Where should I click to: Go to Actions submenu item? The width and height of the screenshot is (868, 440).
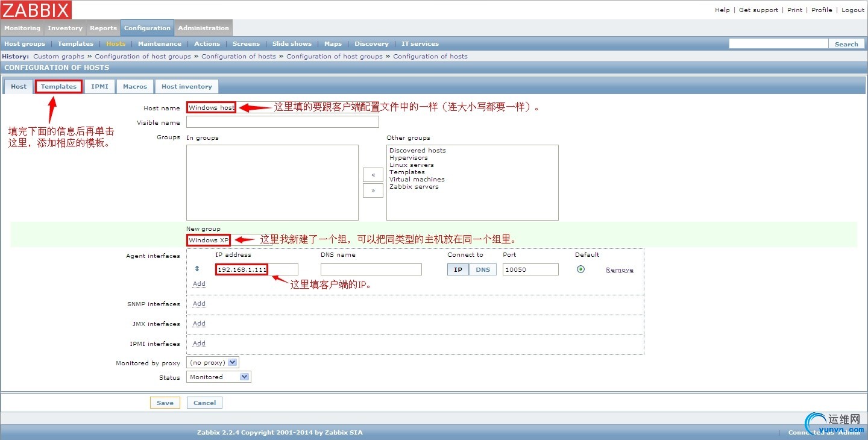point(207,44)
